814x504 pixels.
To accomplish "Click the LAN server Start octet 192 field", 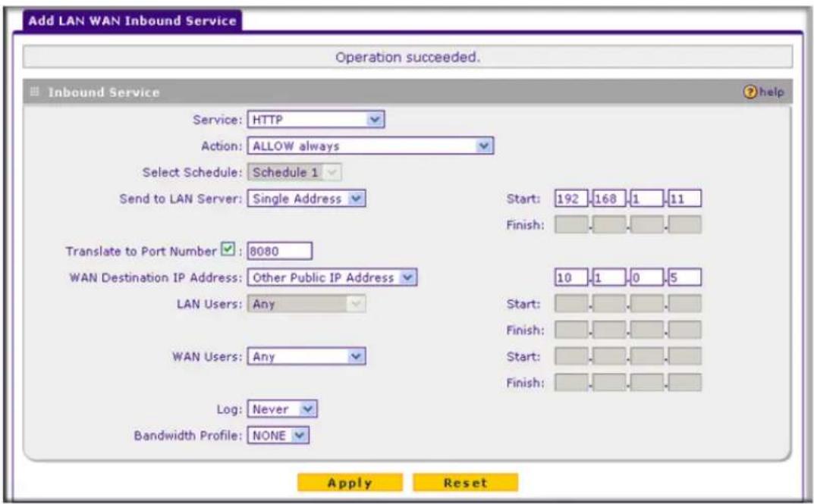I will click(x=571, y=199).
